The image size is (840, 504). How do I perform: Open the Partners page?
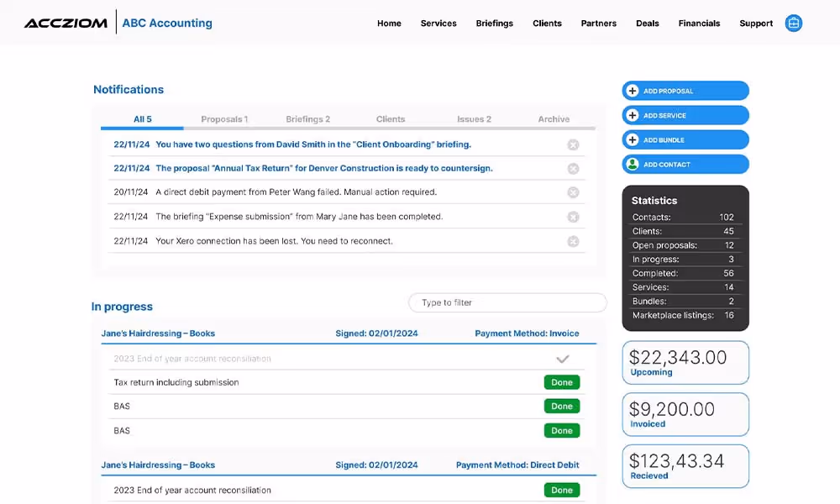click(598, 23)
